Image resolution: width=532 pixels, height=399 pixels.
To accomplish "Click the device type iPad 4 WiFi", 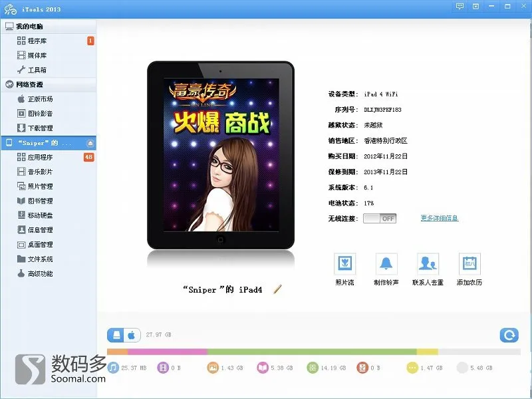I will pyautogui.click(x=381, y=94).
